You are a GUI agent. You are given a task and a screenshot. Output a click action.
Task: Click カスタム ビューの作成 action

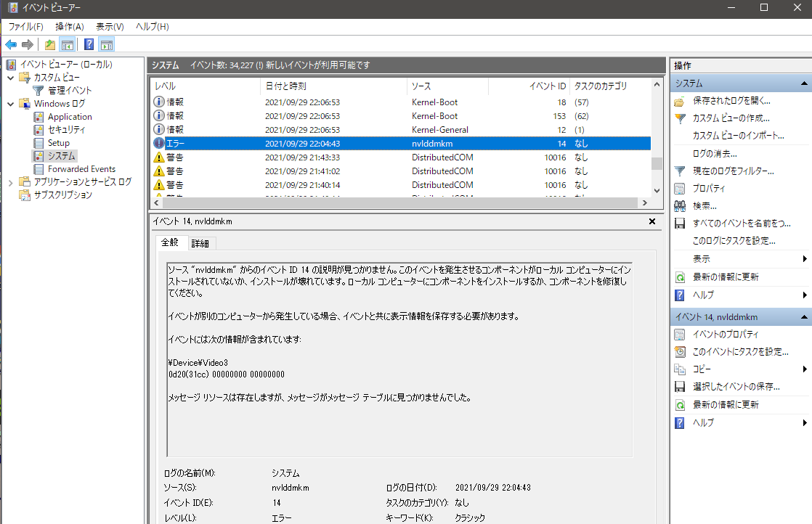(731, 118)
